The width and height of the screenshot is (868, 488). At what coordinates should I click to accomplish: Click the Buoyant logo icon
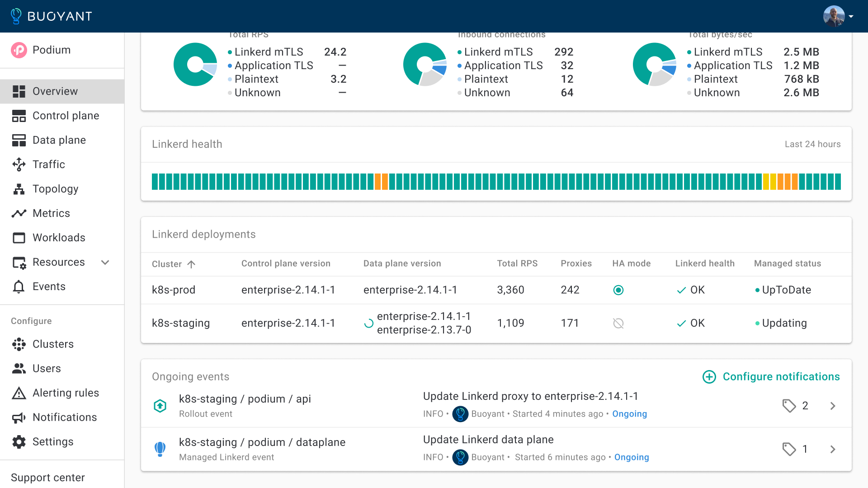click(x=16, y=16)
